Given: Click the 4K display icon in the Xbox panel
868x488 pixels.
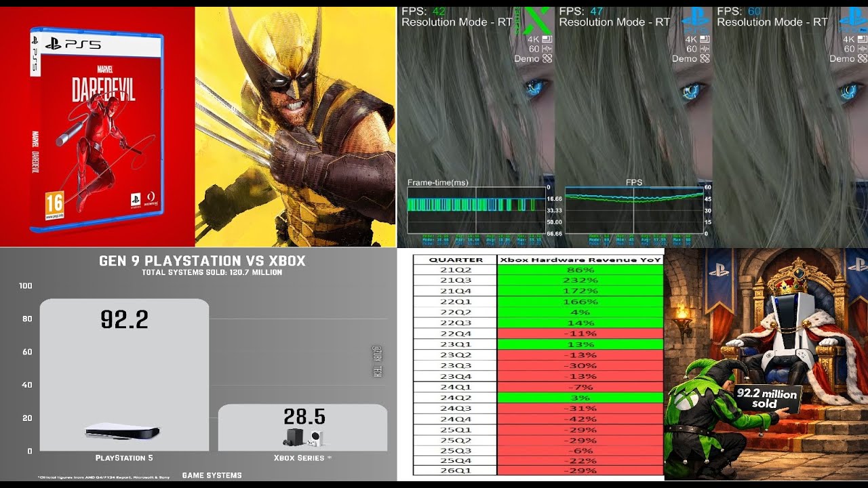Looking at the screenshot, I should [x=547, y=39].
